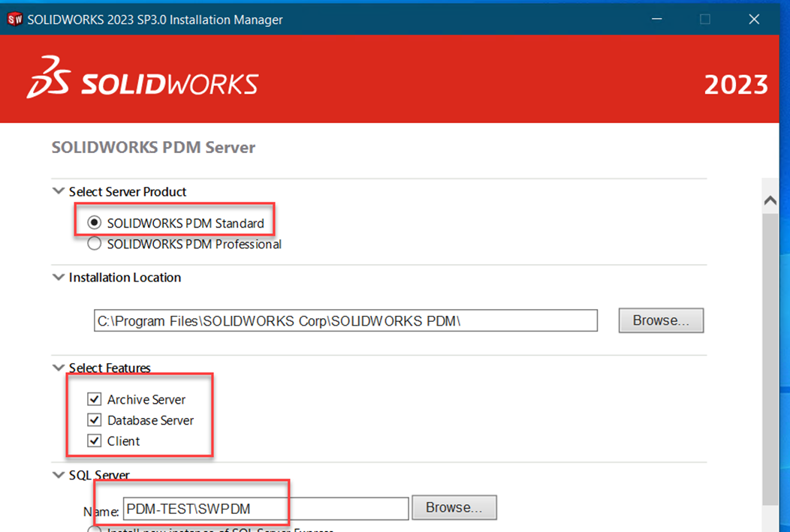Viewport: 790px width, 532px height.
Task: Collapse the SQL Server section
Action: pyautogui.click(x=59, y=475)
